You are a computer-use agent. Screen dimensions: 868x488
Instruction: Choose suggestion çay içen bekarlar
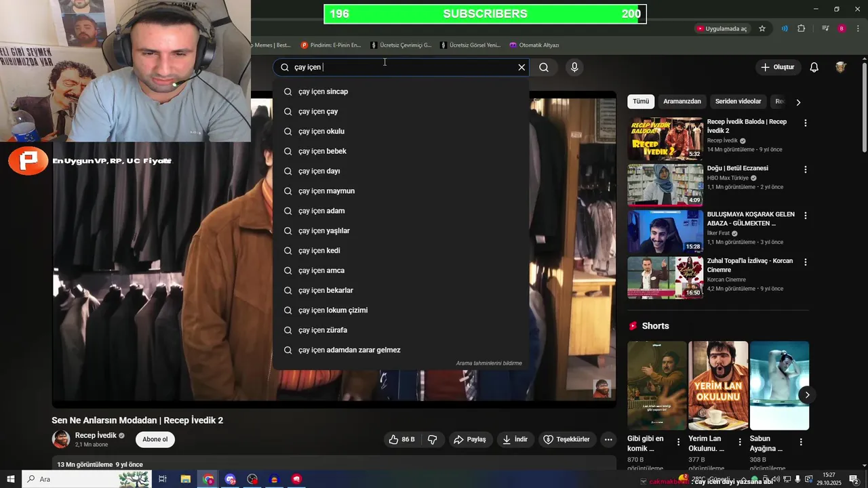[x=401, y=290]
